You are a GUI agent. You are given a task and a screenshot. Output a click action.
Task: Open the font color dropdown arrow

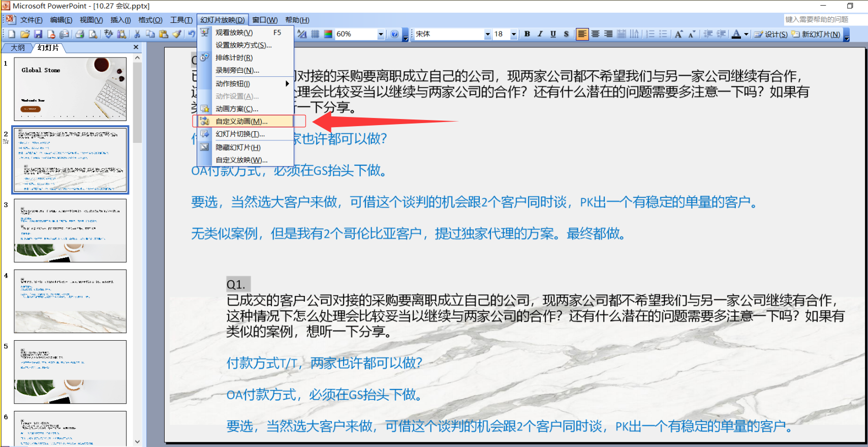(746, 34)
